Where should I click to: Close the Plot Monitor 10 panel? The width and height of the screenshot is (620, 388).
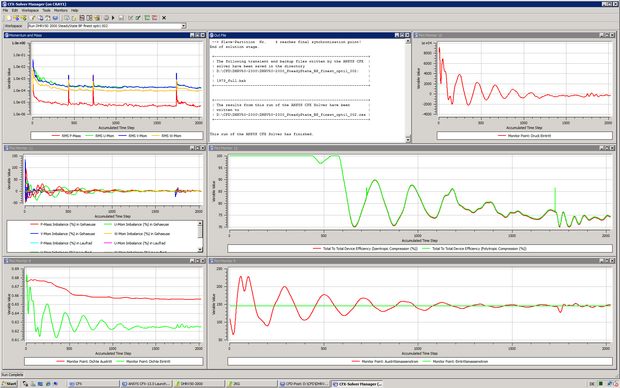pyautogui.click(x=612, y=35)
